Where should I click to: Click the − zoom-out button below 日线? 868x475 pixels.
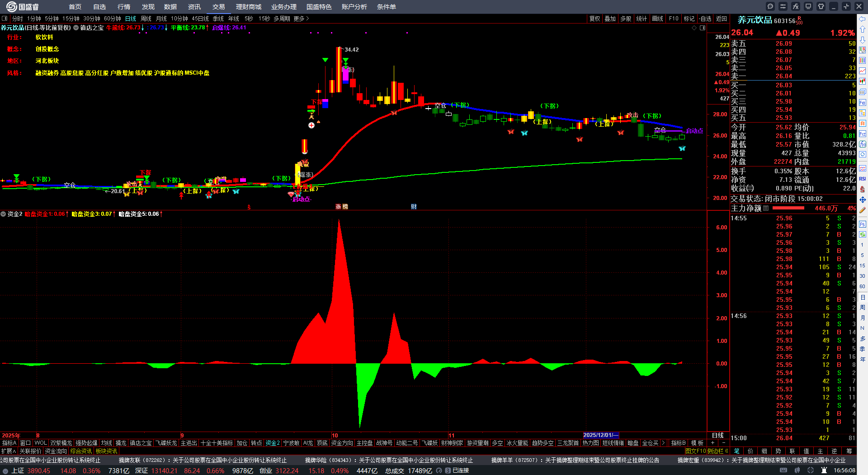pos(723,443)
